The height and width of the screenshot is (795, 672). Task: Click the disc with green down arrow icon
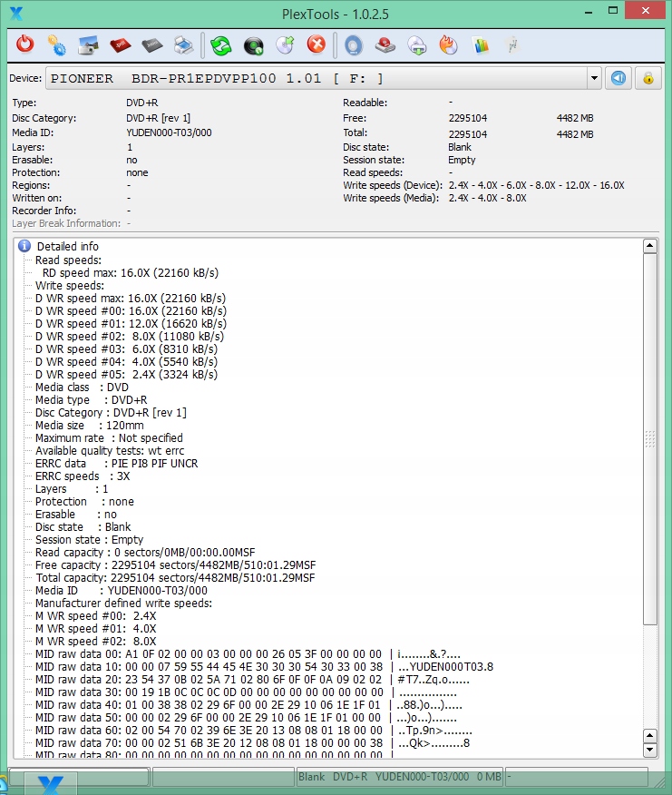tap(417, 46)
